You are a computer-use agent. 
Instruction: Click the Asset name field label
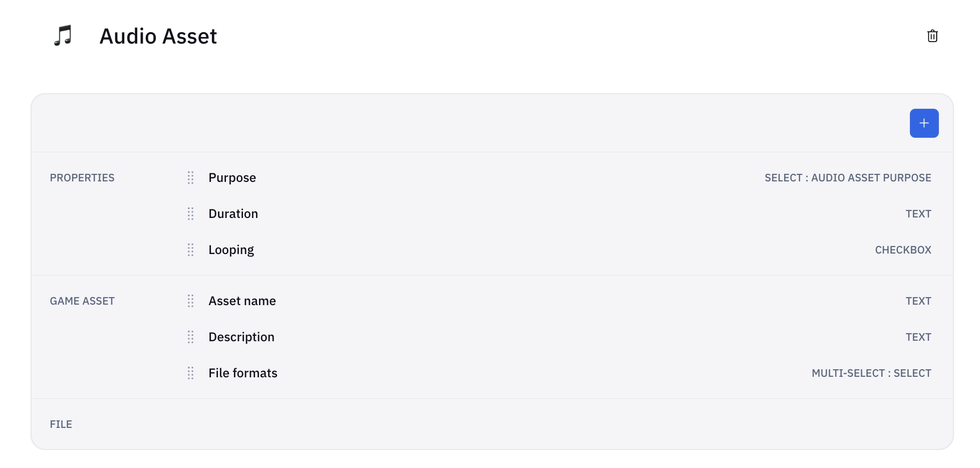pyautogui.click(x=242, y=301)
